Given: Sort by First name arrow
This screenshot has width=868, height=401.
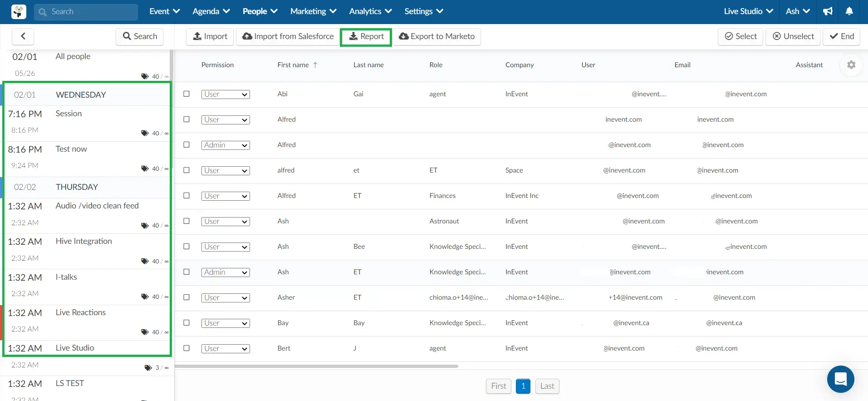Looking at the screenshot, I should pos(315,65).
